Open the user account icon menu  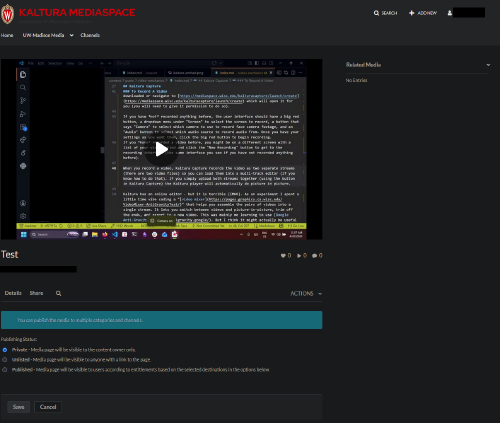tap(450, 13)
